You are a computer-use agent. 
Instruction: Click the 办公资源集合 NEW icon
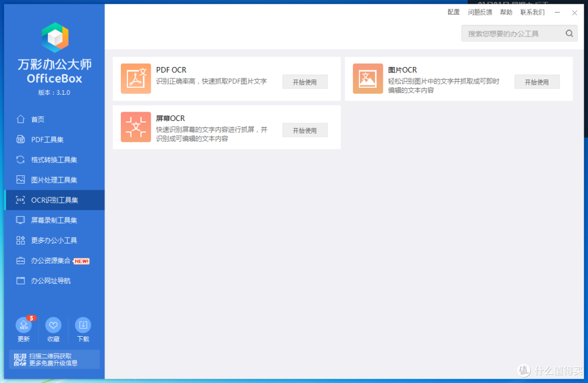tap(21, 260)
